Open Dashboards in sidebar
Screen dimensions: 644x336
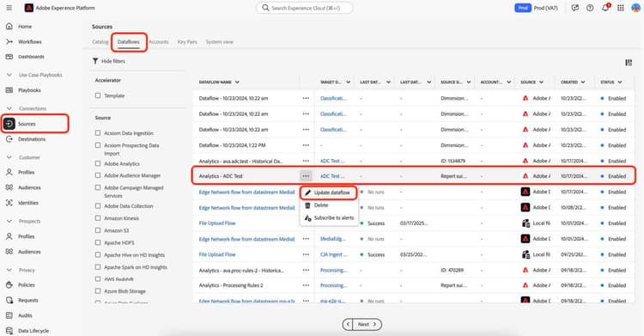[31, 57]
